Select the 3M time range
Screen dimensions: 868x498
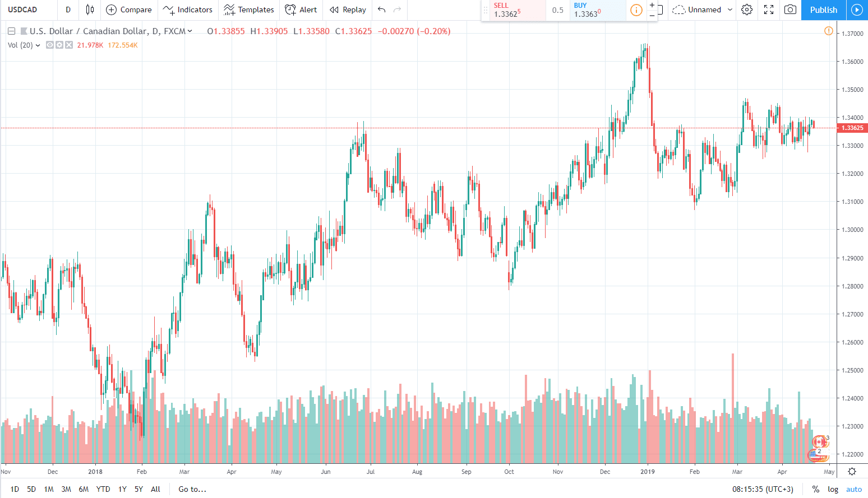pos(66,489)
